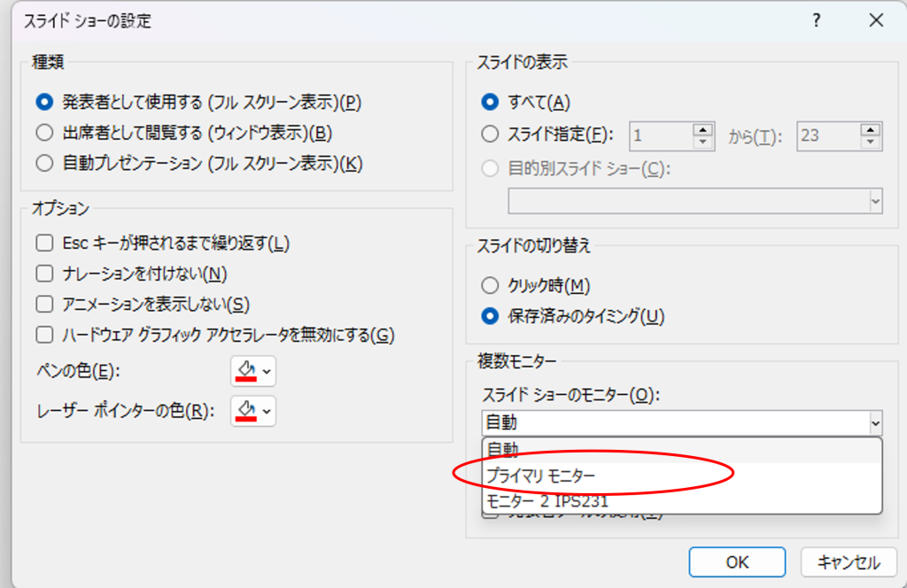Close the slide show settings dialog
Image resolution: width=907 pixels, height=588 pixels.
[875, 20]
